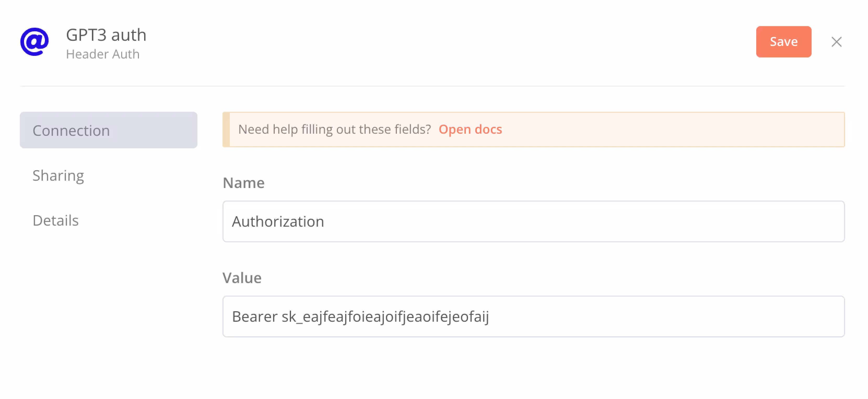Click the orange accent stripe on help banner

click(226, 130)
